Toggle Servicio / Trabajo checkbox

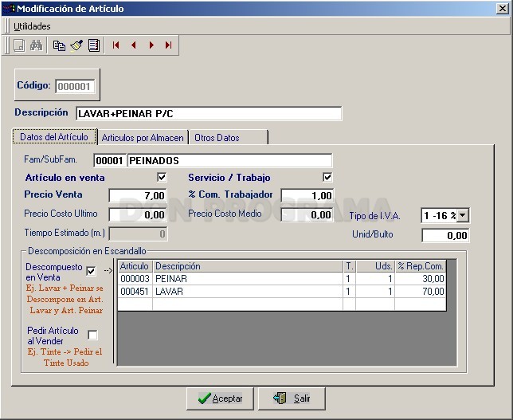coord(327,177)
